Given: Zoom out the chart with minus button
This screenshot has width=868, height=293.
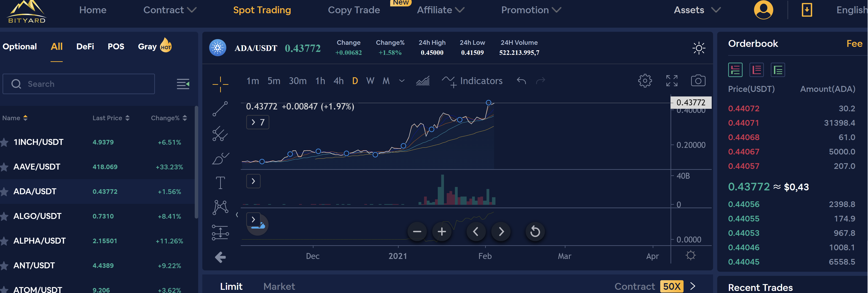Looking at the screenshot, I should pos(417,232).
